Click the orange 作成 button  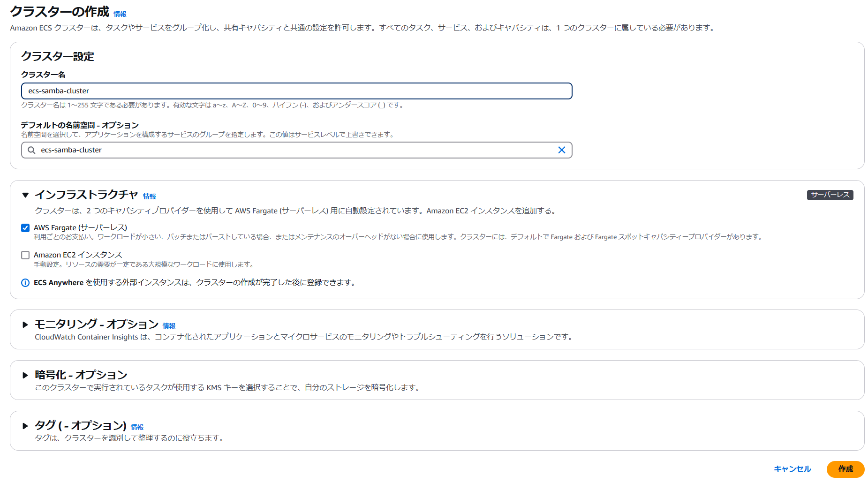coord(845,469)
